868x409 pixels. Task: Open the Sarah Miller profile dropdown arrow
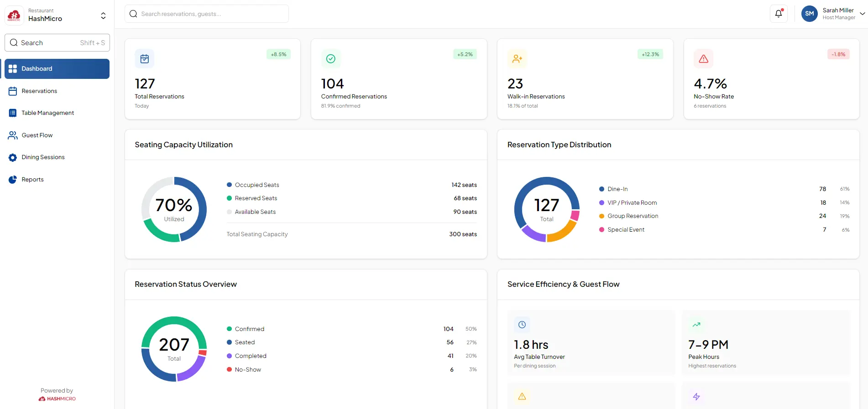(x=862, y=14)
